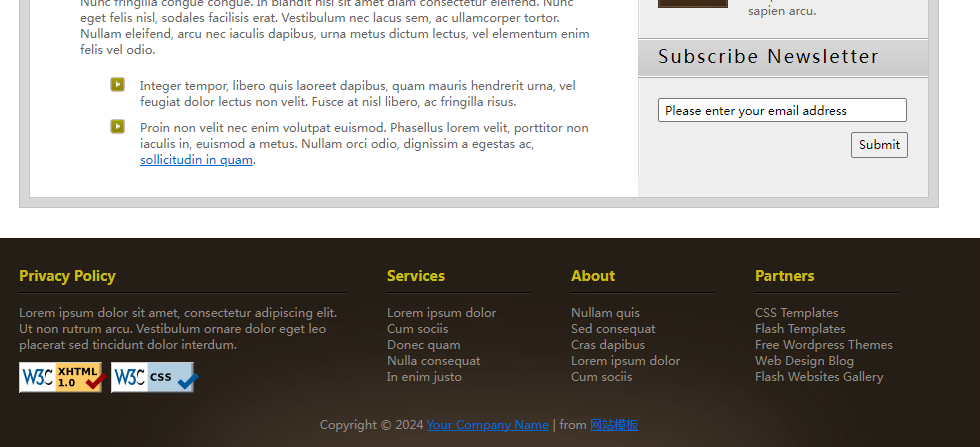Click the W3C CSS validation badge
This screenshot has width=980, height=447.
tap(154, 377)
